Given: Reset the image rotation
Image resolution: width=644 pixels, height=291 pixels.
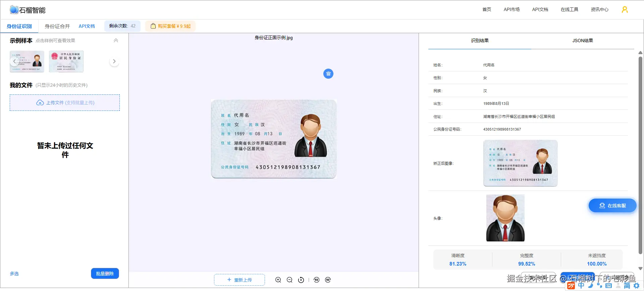Looking at the screenshot, I should point(301,280).
